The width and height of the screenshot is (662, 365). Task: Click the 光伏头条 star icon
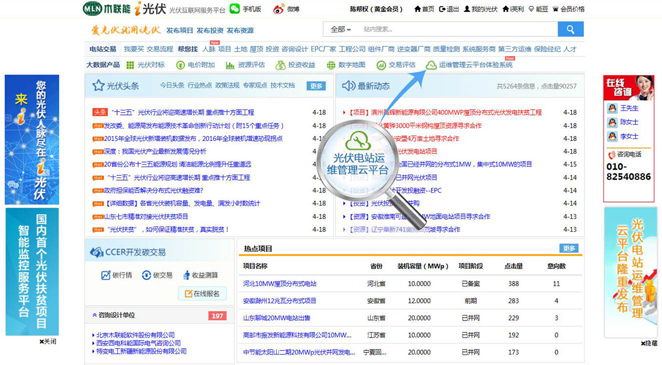pos(98,86)
